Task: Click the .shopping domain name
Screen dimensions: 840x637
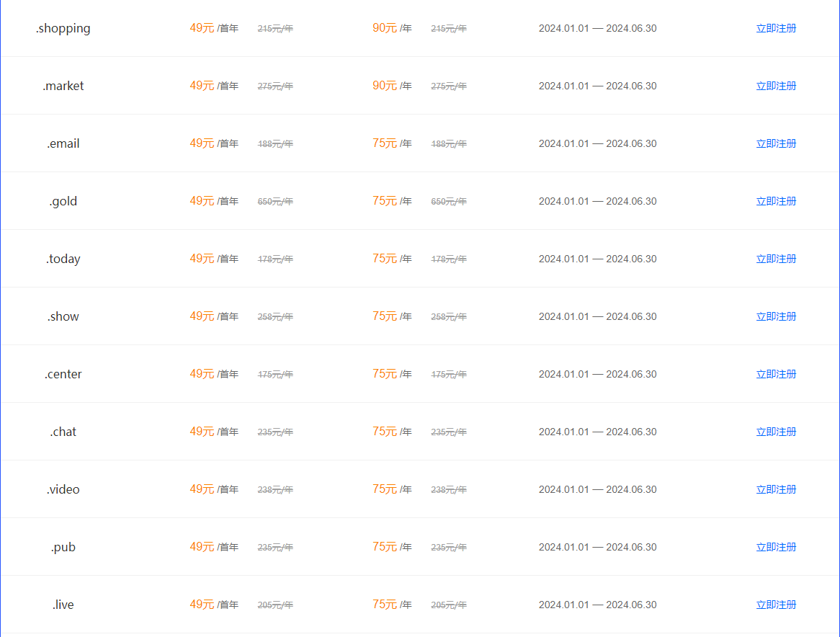Action: tap(63, 28)
